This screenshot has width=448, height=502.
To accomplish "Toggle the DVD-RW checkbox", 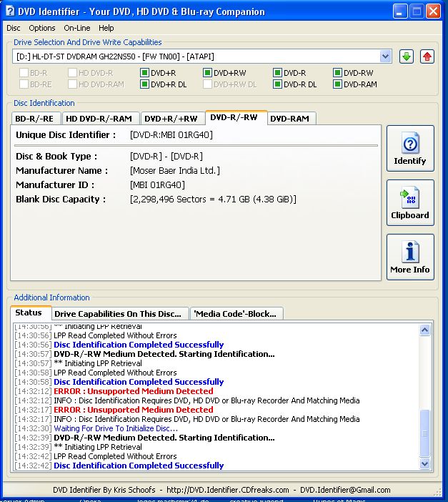I will [337, 73].
